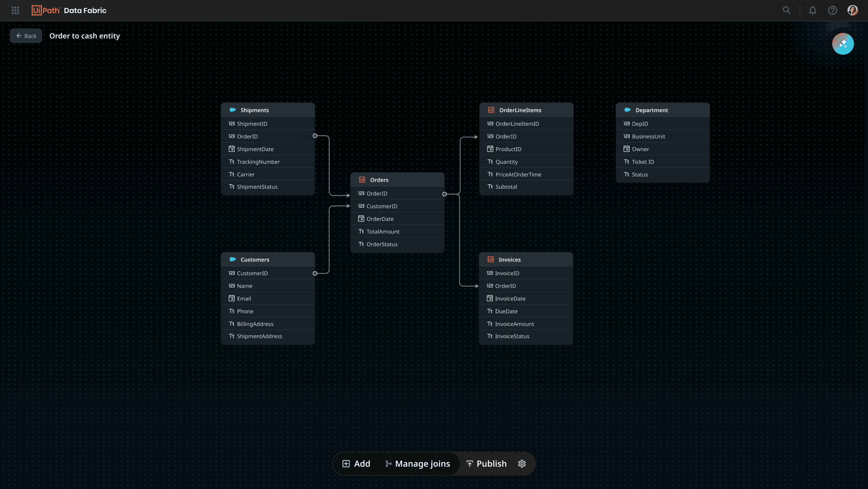The height and width of the screenshot is (489, 868).
Task: Click the user profile avatar
Action: (853, 10)
